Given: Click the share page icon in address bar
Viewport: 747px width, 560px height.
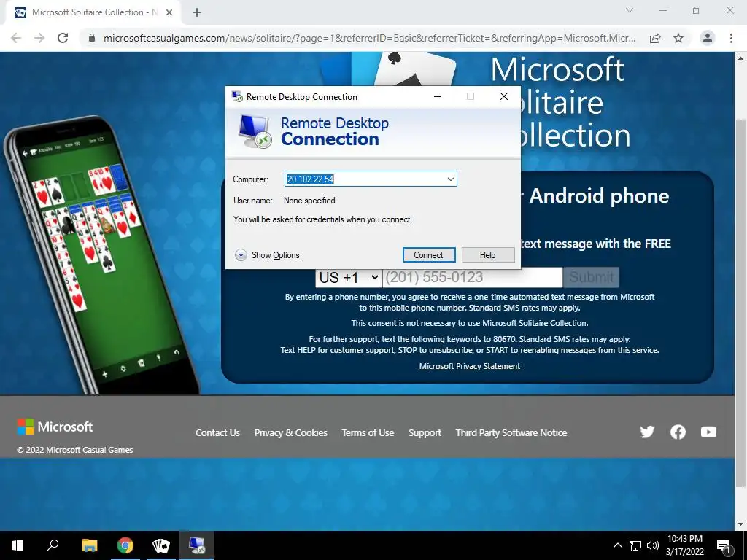Looking at the screenshot, I should 655,38.
